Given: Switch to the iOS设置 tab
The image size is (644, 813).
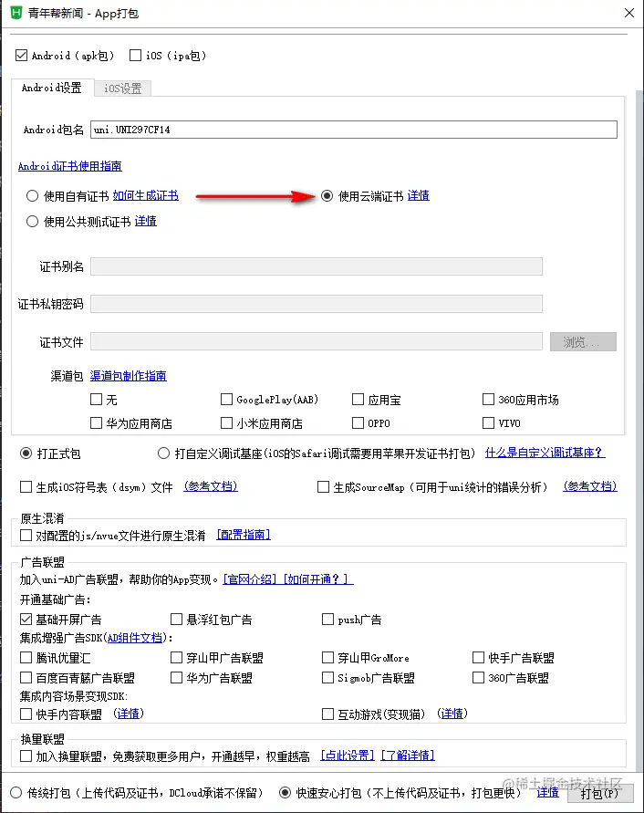Looking at the screenshot, I should coord(123,89).
